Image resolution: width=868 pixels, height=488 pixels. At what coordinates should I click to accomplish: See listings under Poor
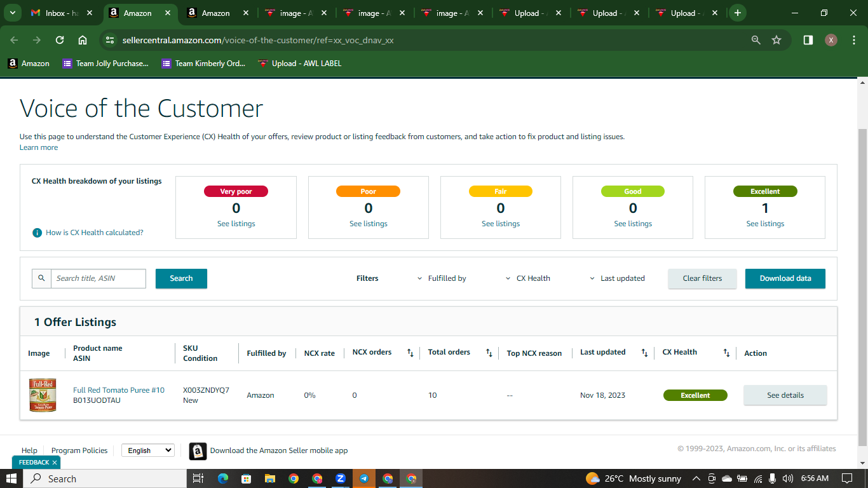click(369, 224)
